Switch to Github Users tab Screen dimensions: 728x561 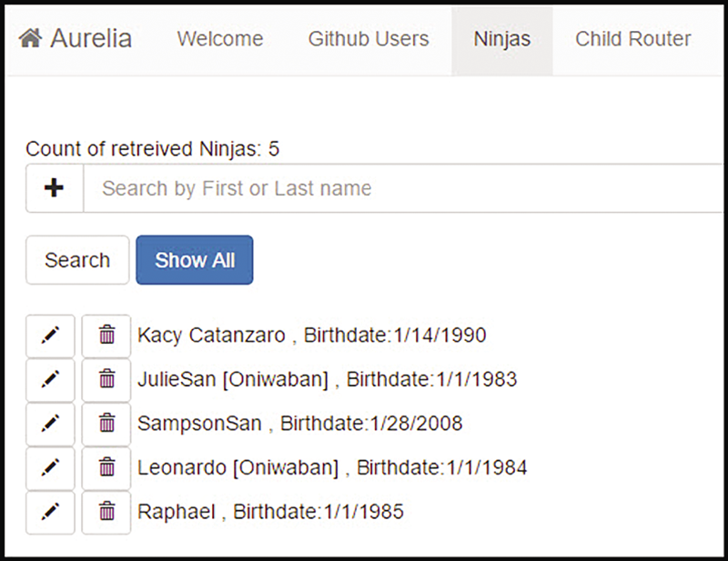point(369,39)
